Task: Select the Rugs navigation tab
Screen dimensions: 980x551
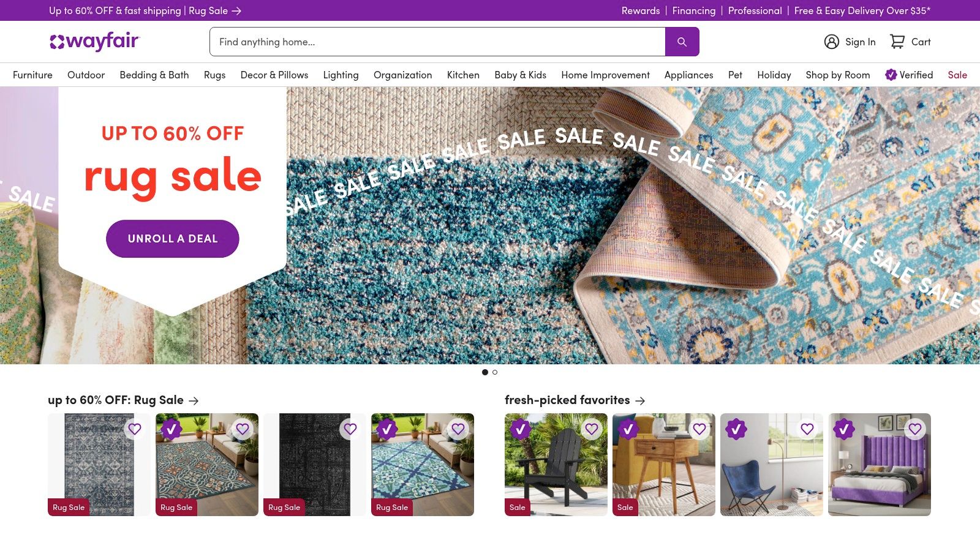Action: click(x=214, y=75)
